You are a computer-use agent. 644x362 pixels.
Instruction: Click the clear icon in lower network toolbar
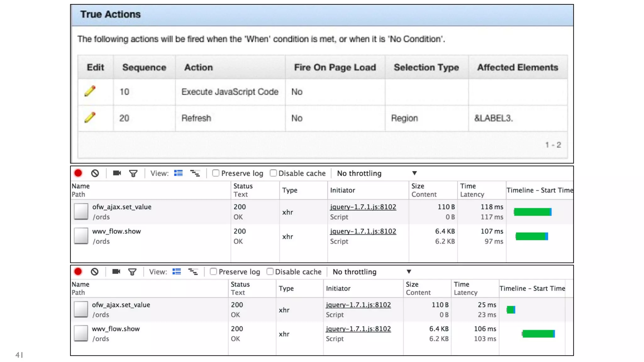tap(95, 272)
